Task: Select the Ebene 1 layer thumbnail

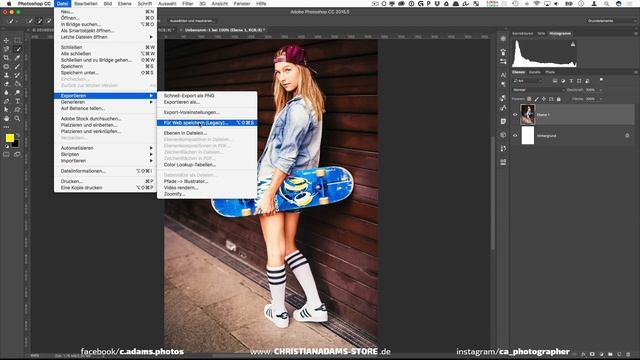Action: pos(527,115)
